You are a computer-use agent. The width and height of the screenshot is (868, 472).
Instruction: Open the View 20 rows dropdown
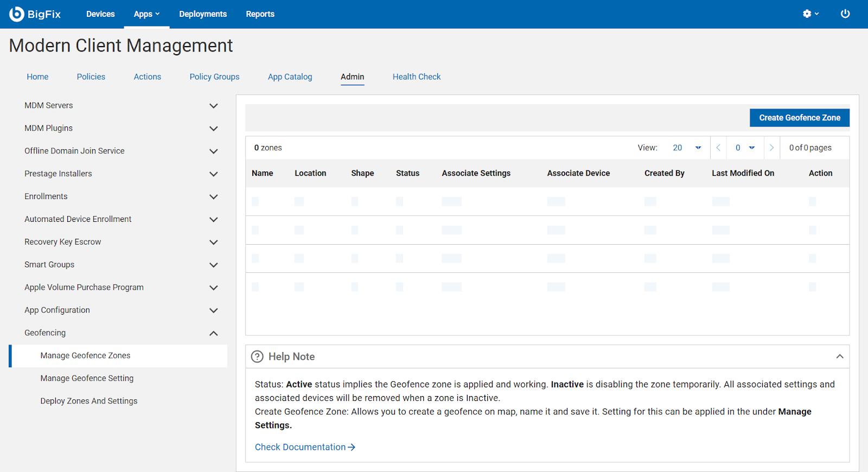click(x=687, y=148)
